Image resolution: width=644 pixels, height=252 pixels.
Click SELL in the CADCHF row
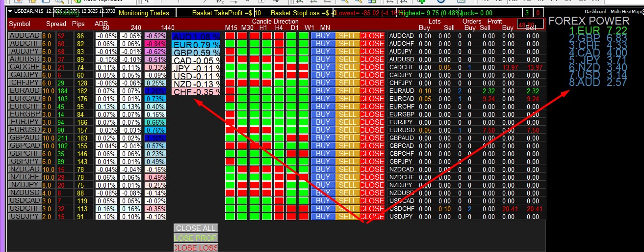click(347, 67)
